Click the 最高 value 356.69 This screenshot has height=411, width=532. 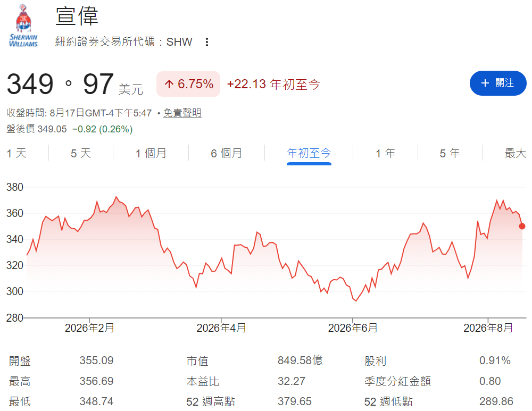coord(96,381)
